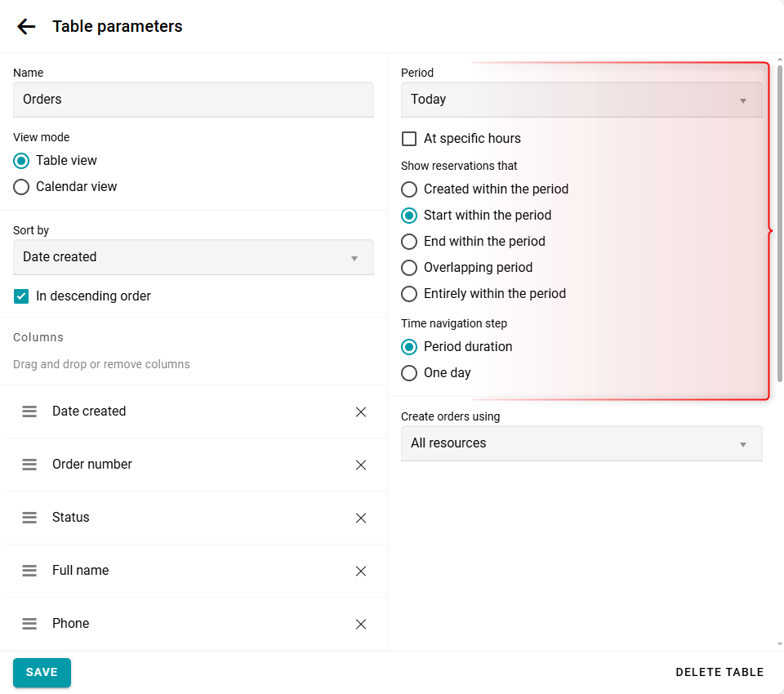Click the back arrow icon
This screenshot has width=784, height=694.
[26, 26]
